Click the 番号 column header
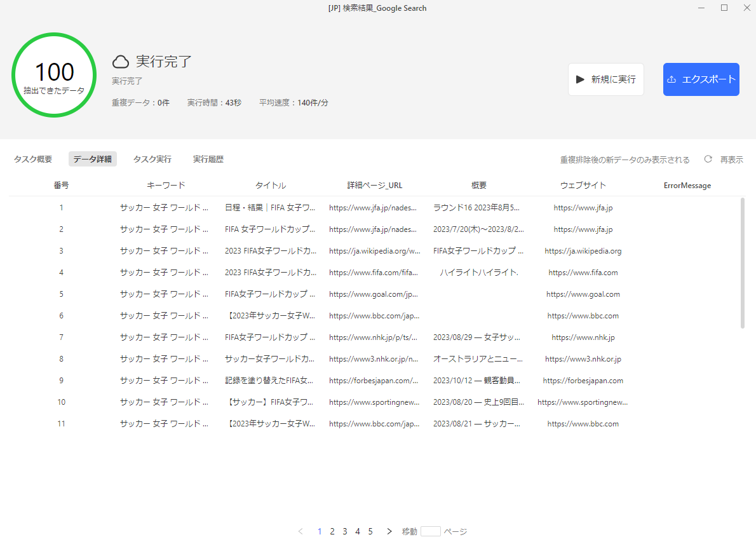This screenshot has width=756, height=537. click(x=61, y=186)
